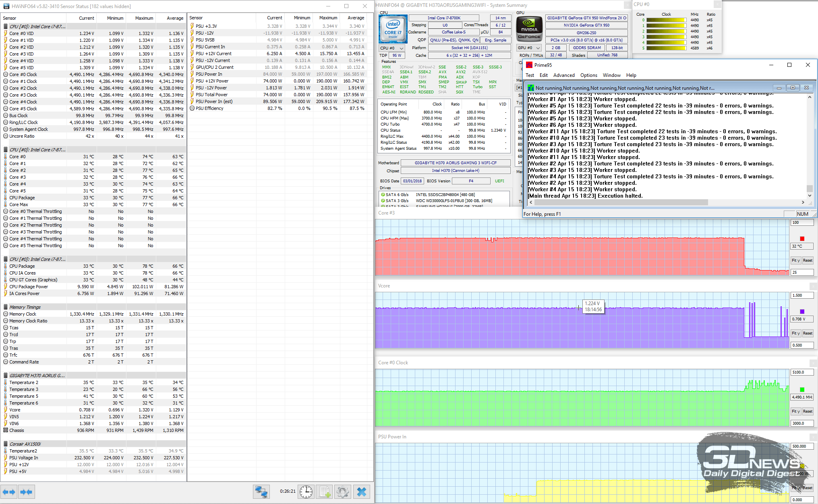The image size is (818, 504).
Task: Click the NVIDIA GeForce logo
Action: coord(529,29)
